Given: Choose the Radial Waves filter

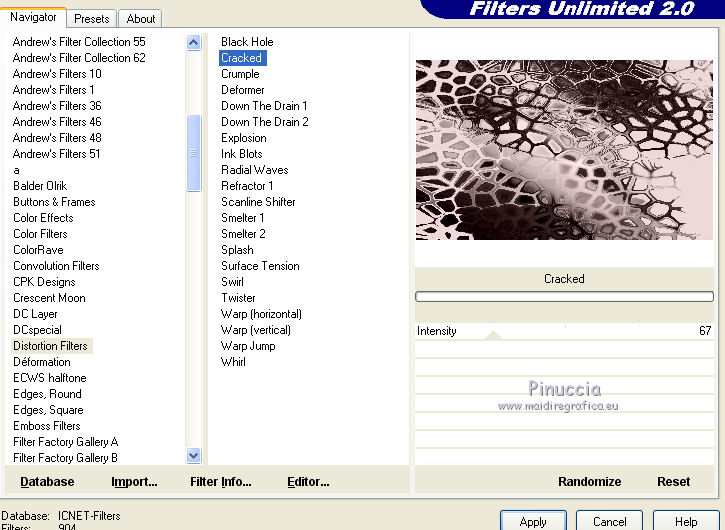Looking at the screenshot, I should tap(255, 170).
